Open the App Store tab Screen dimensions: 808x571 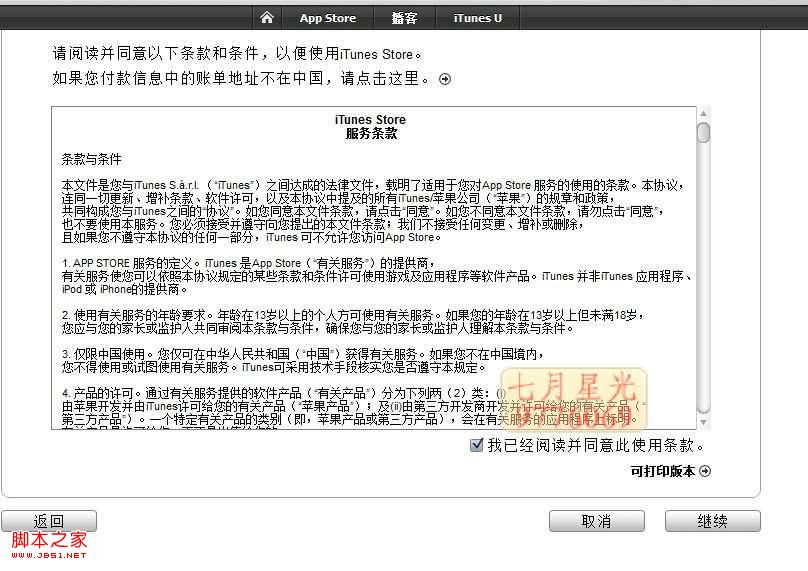328,18
